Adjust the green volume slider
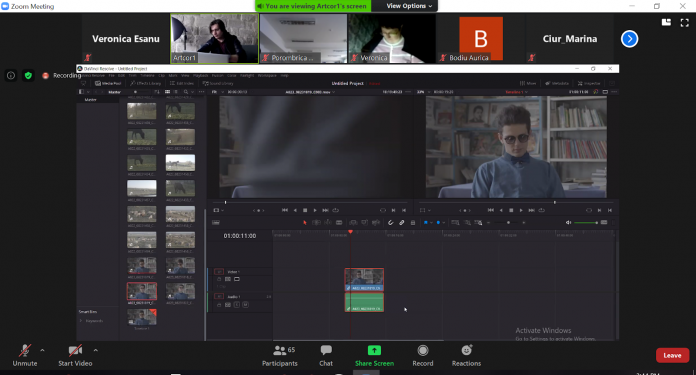696x375 pixels. tap(585, 222)
